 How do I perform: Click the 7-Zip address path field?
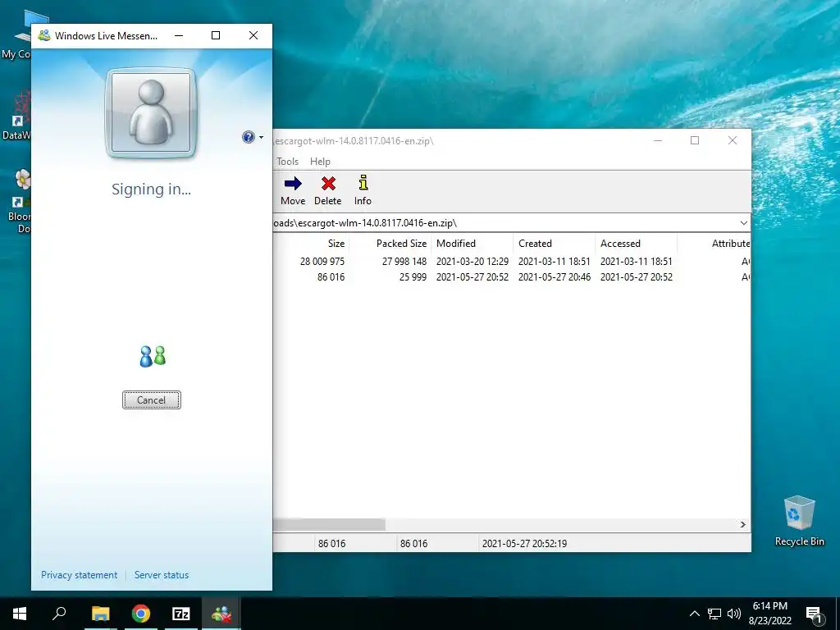tap(504, 223)
